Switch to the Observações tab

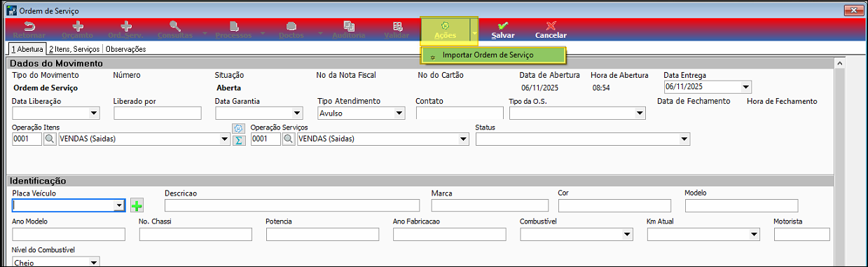[125, 49]
